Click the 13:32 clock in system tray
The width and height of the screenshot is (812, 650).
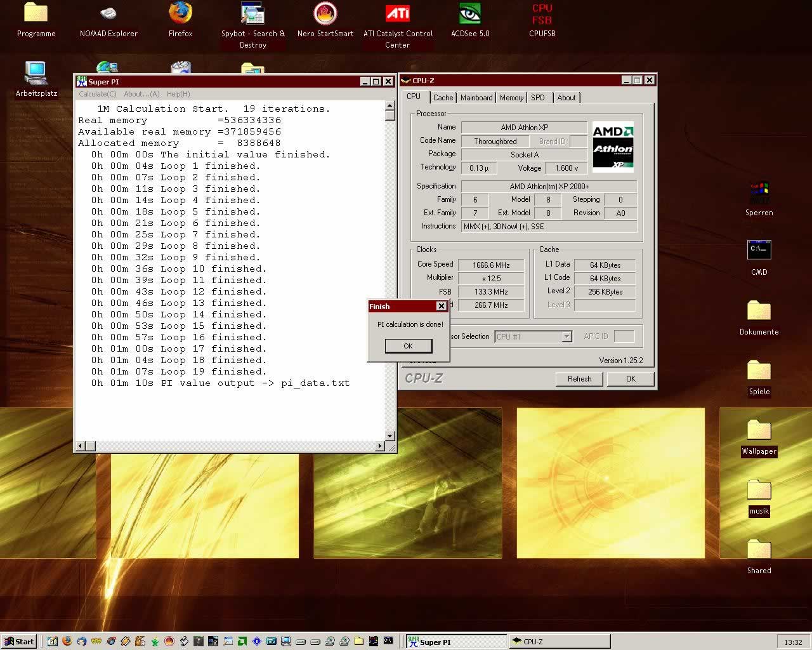click(793, 642)
